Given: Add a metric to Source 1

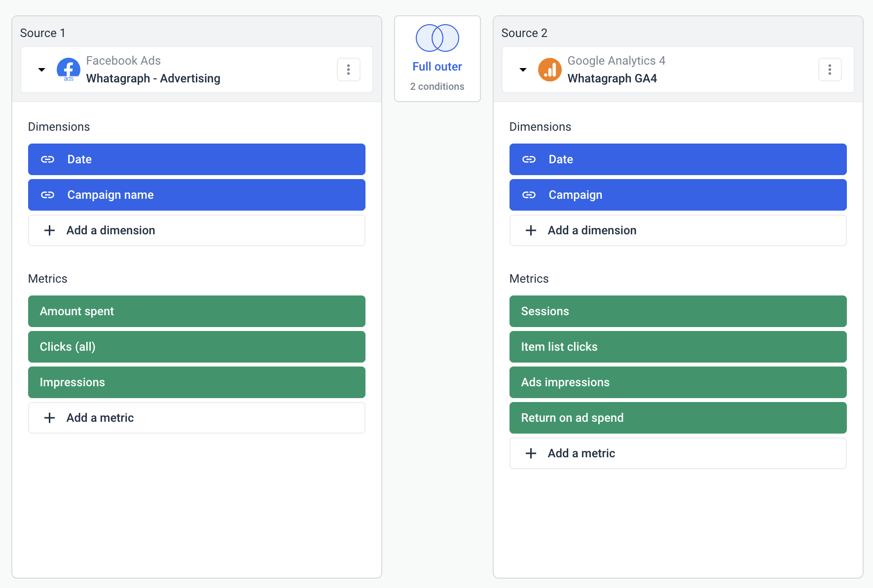Looking at the screenshot, I should [196, 418].
